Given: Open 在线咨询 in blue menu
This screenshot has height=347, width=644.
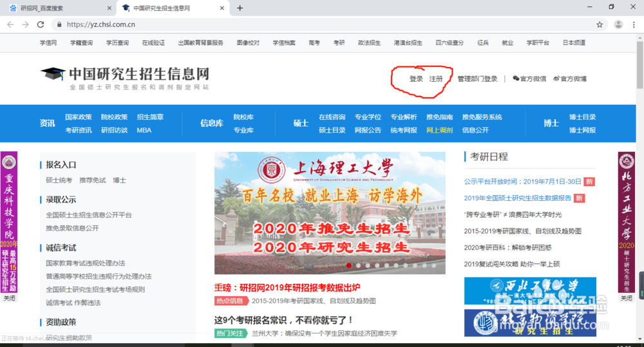Looking at the screenshot, I should point(332,117).
